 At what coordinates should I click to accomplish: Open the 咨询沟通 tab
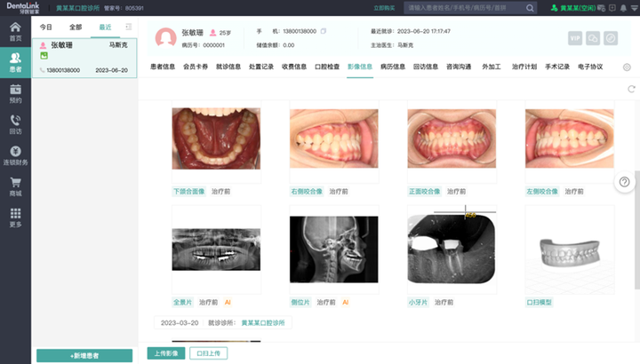pyautogui.click(x=459, y=67)
